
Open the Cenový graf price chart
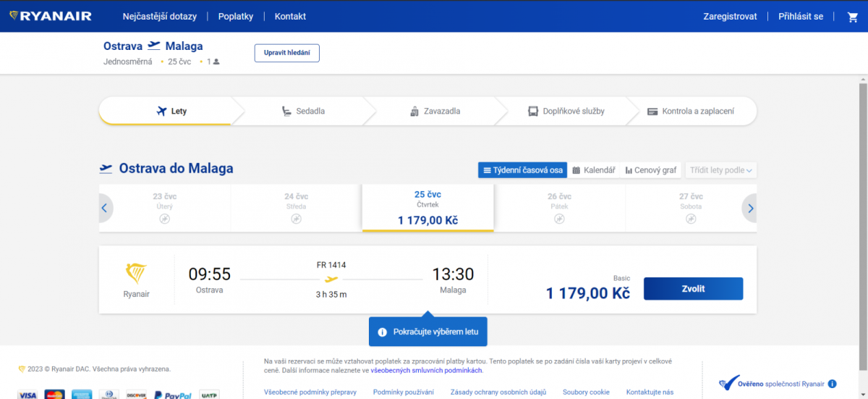point(651,170)
